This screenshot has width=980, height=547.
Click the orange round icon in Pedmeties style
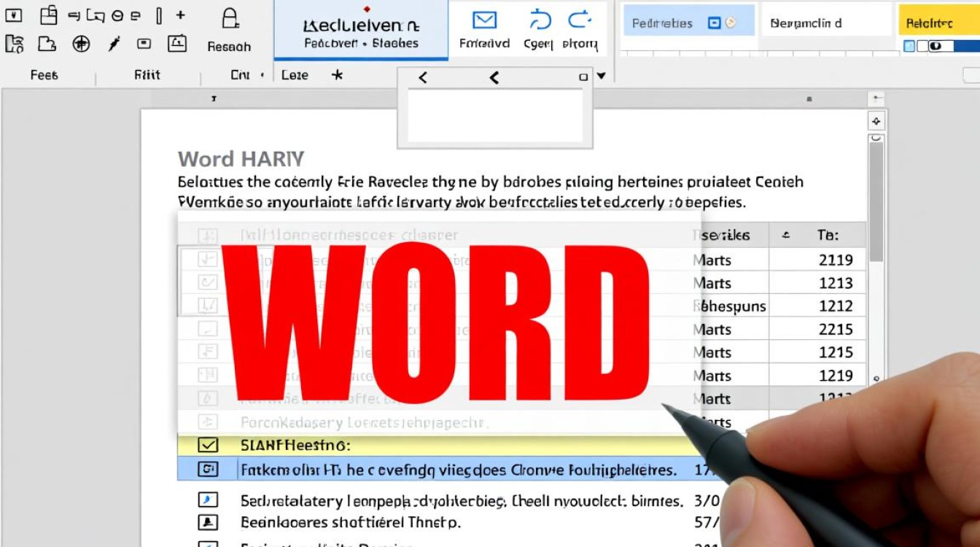(x=730, y=23)
